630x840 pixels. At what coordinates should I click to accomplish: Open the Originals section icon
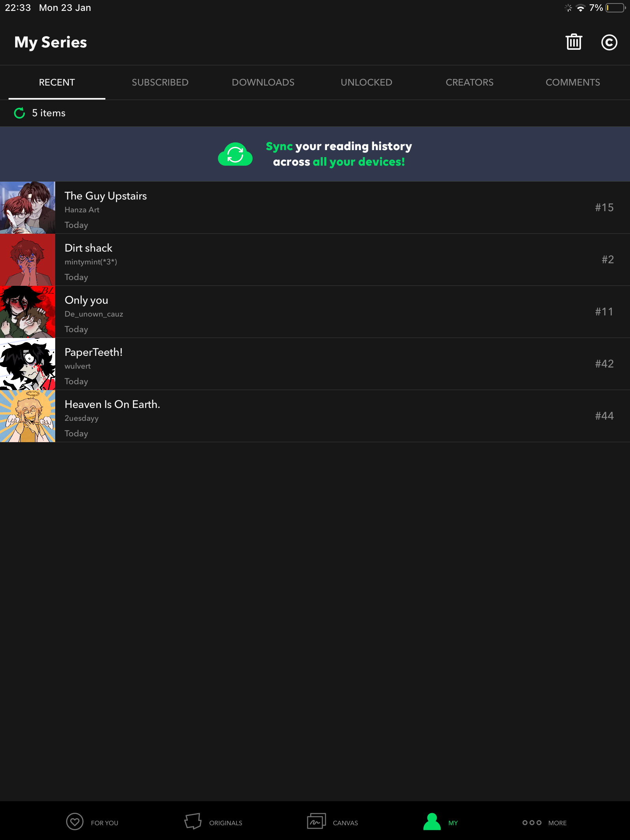(x=193, y=822)
